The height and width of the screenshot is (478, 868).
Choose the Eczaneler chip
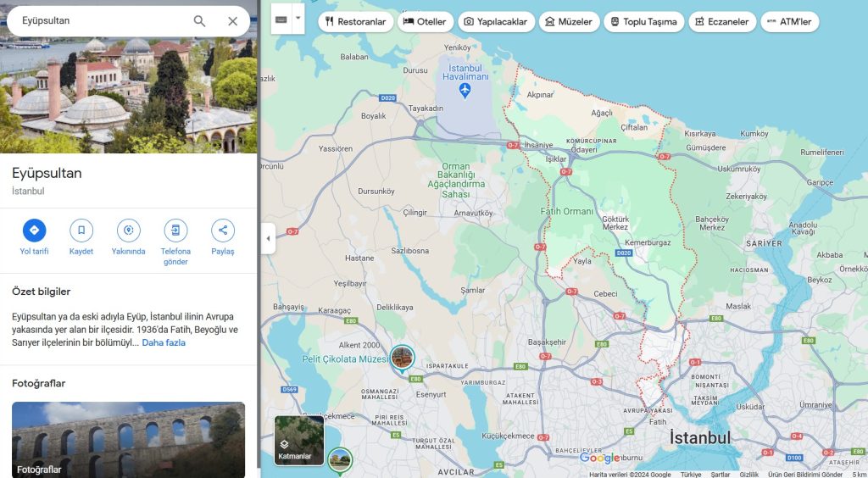(x=722, y=22)
